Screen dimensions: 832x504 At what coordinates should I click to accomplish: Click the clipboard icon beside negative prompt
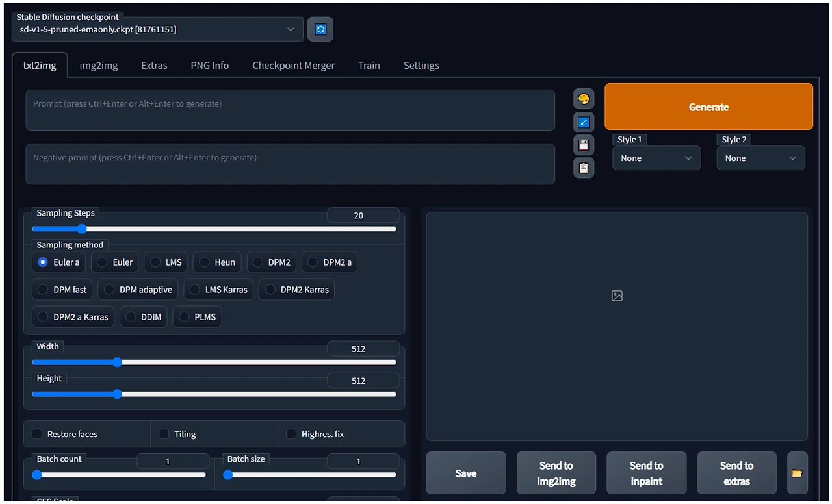(x=584, y=168)
